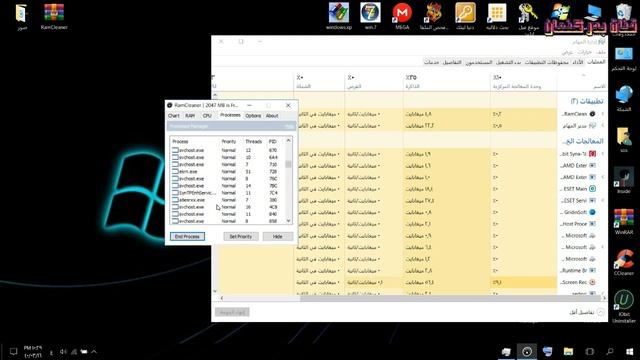Open the Options tab in RamCleaner
This screenshot has height=360, width=640.
[253, 116]
